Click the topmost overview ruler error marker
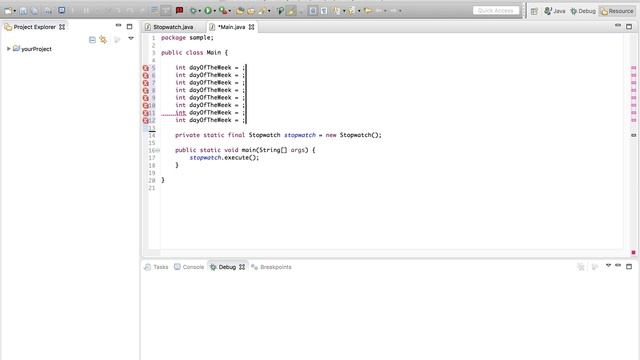 [633, 68]
